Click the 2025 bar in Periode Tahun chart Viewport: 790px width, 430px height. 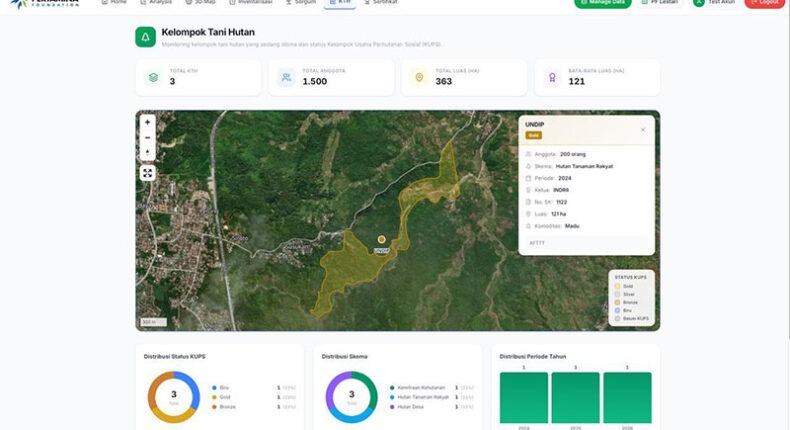(575, 398)
